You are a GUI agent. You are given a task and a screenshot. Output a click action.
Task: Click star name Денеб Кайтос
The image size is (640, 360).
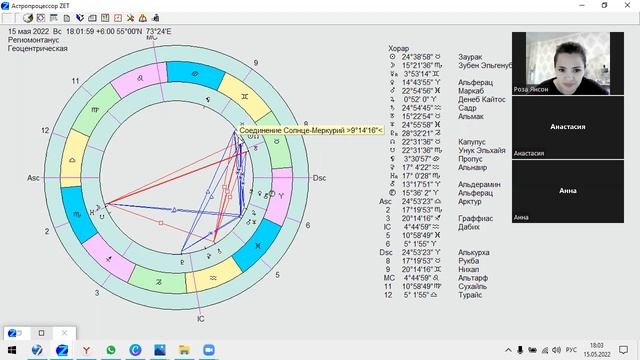pos(482,100)
